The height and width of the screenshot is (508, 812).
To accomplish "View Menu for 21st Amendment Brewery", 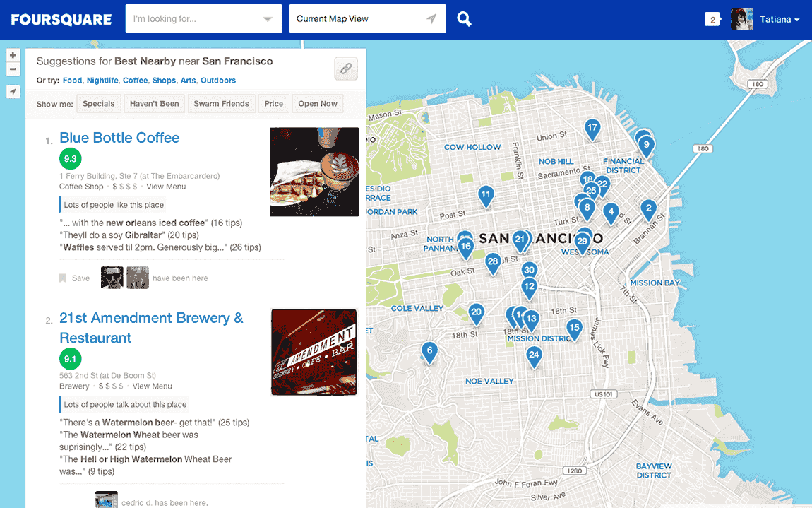I will click(153, 386).
